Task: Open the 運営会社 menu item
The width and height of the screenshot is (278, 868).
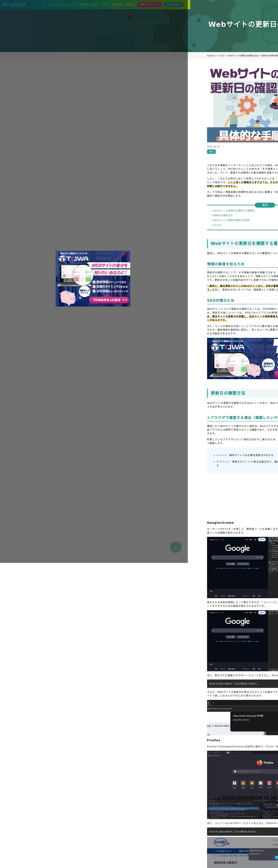Action: pos(130,5)
